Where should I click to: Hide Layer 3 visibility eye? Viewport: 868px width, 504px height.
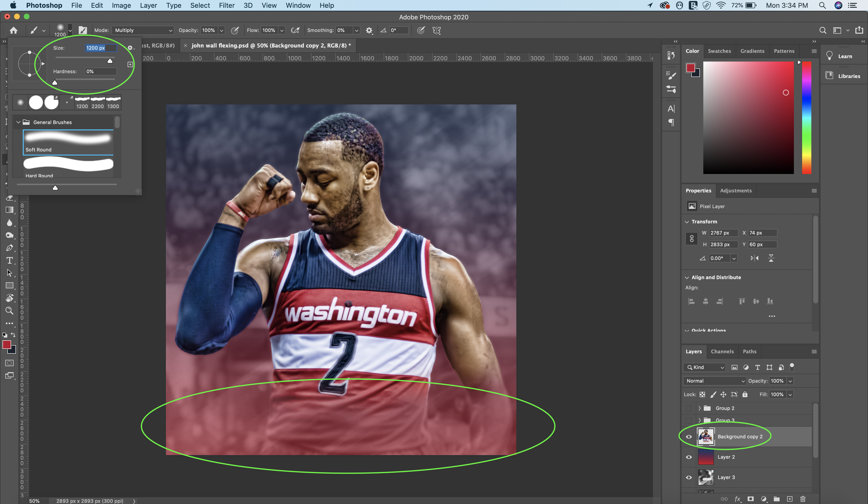click(x=689, y=477)
